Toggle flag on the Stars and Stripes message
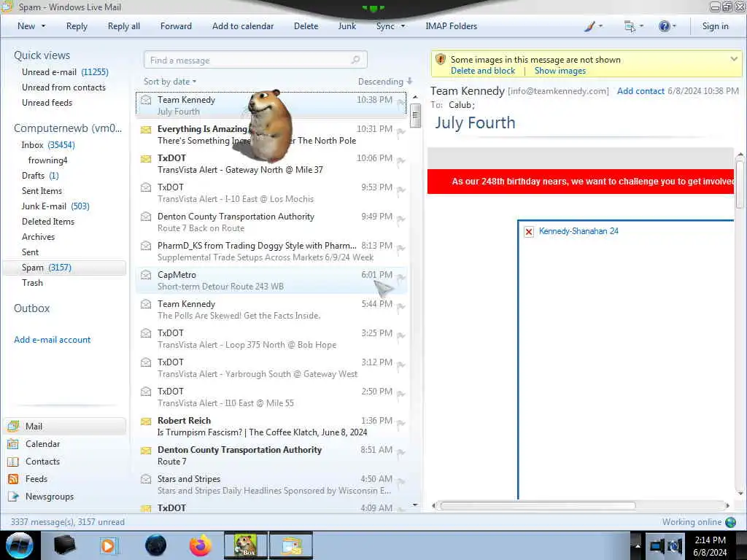The width and height of the screenshot is (747, 560). (x=400, y=483)
